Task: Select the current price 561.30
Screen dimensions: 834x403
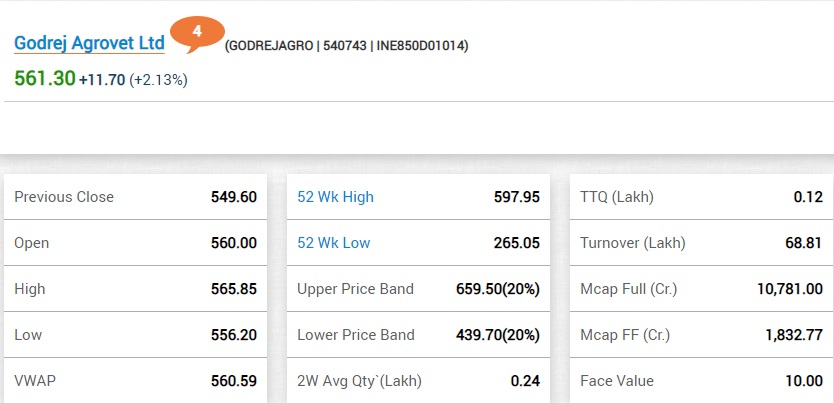Action: coord(45,79)
